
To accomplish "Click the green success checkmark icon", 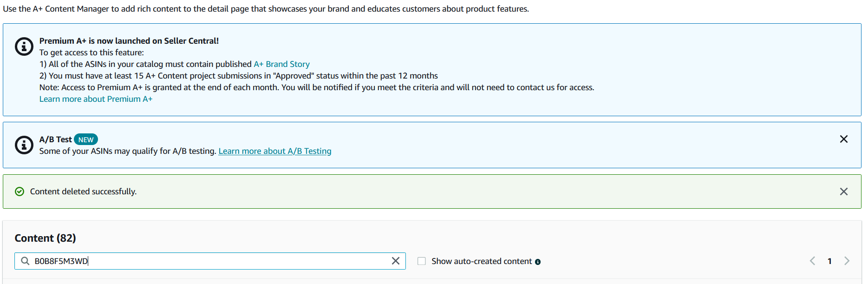I will pyautogui.click(x=20, y=192).
